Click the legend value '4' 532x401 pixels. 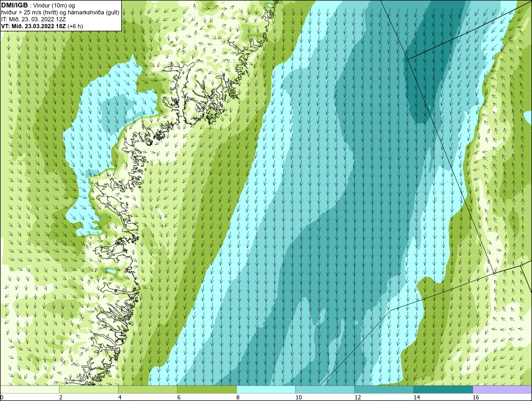click(x=120, y=397)
